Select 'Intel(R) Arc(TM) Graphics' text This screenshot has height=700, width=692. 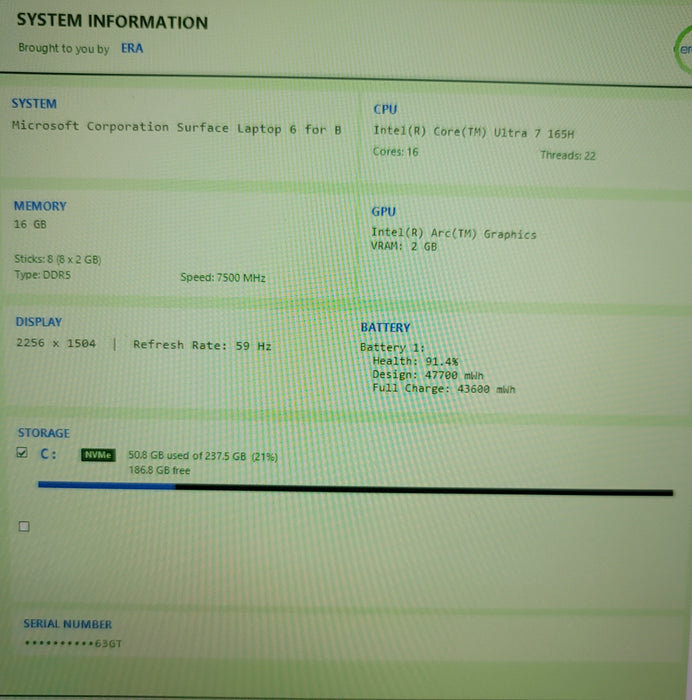tap(454, 233)
